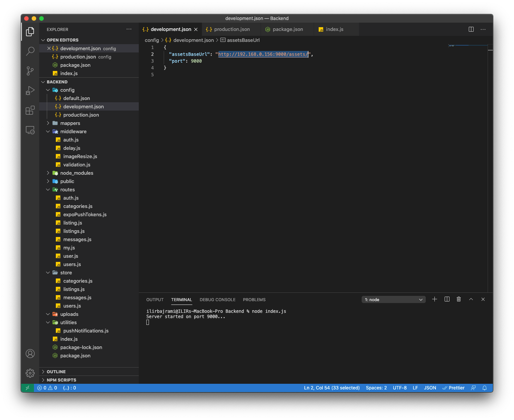Open the Remote Explorer view
Screen dimensions: 514x420
click(x=30, y=129)
